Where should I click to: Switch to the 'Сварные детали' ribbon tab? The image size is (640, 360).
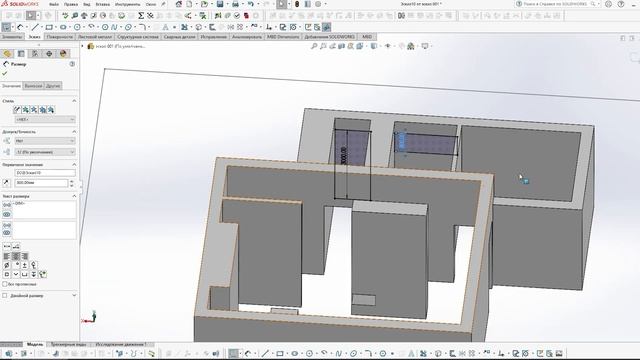pos(180,37)
